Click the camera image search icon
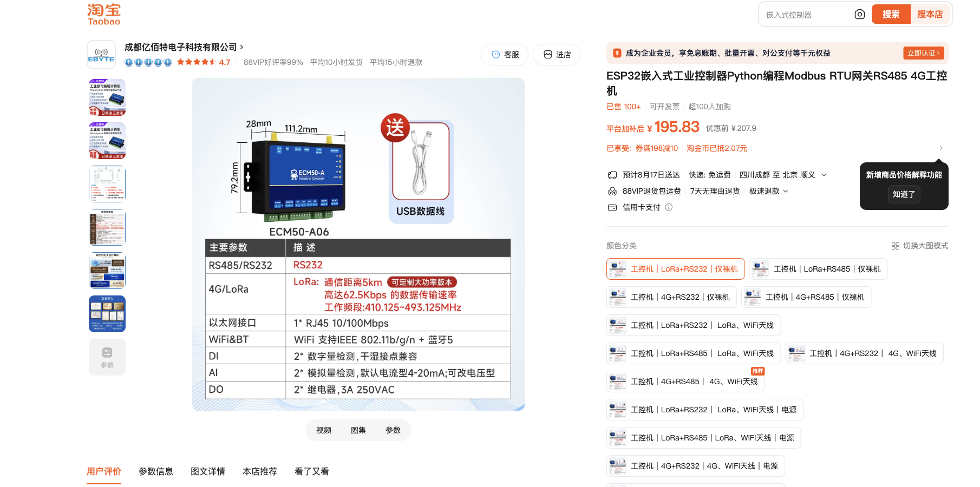 [x=859, y=15]
